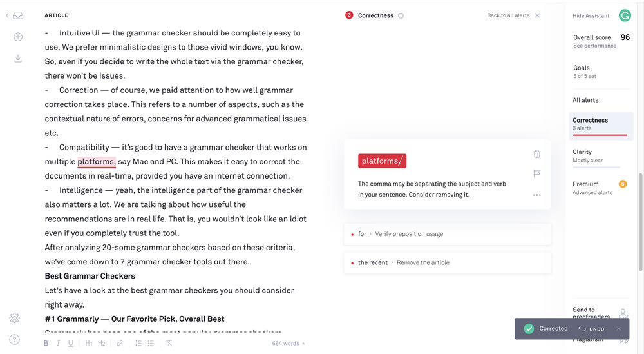Open editor settings gear icon

[14, 318]
